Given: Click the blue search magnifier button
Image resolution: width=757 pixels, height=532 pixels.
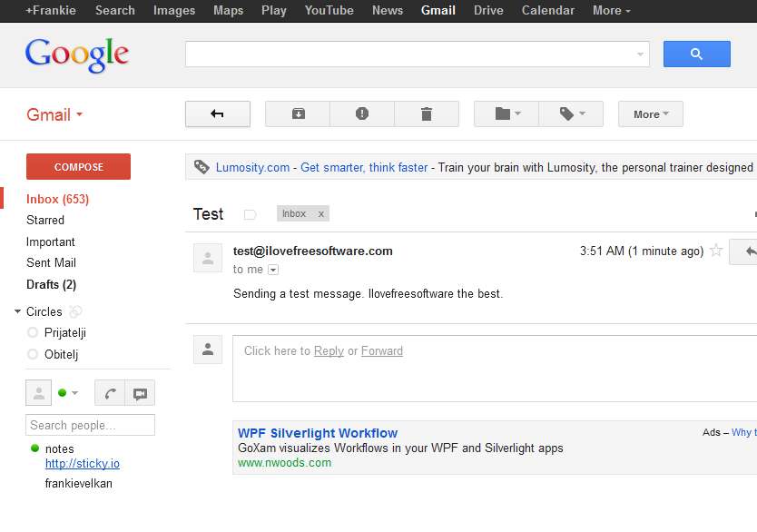Looking at the screenshot, I should [696, 54].
